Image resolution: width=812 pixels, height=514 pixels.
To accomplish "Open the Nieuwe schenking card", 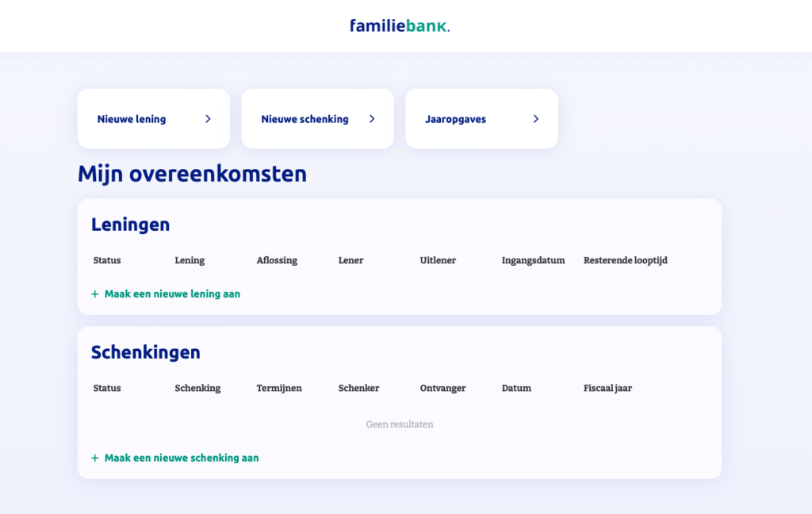I will pyautogui.click(x=317, y=119).
